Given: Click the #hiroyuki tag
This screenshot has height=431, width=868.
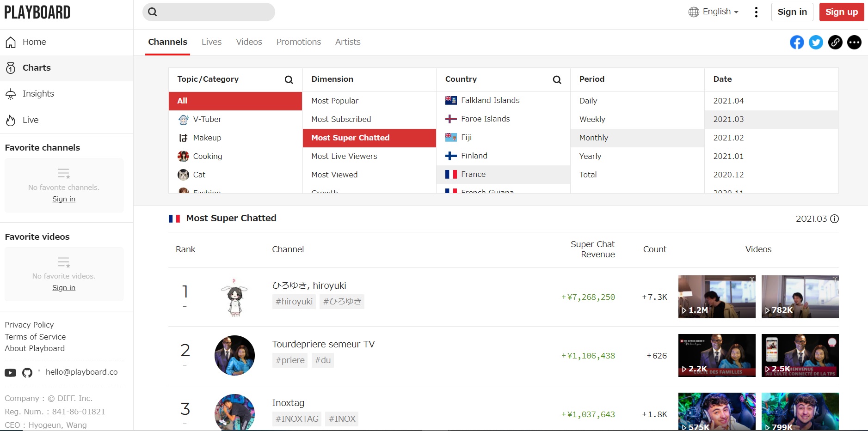Looking at the screenshot, I should 294,302.
